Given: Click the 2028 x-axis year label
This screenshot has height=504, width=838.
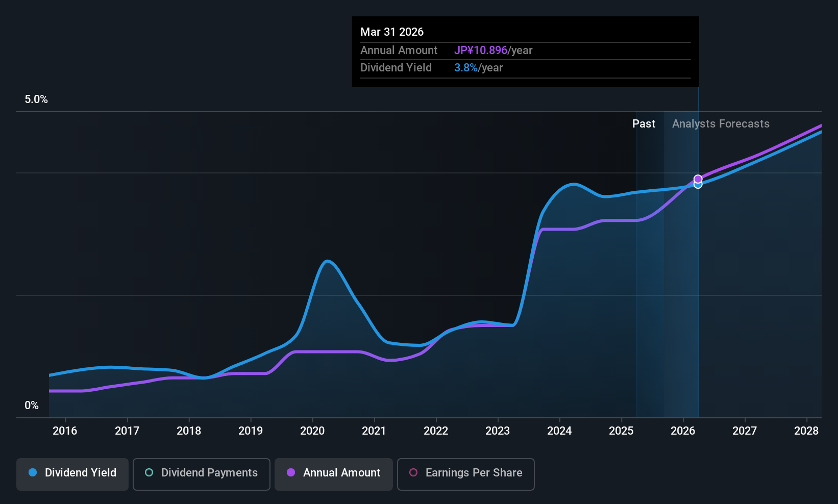Looking at the screenshot, I should point(806,431).
